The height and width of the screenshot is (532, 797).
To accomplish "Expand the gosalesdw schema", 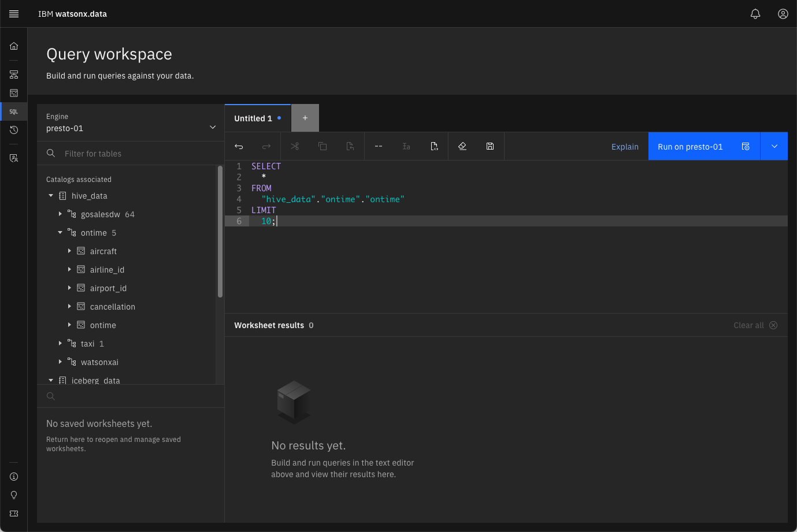I will tap(60, 214).
